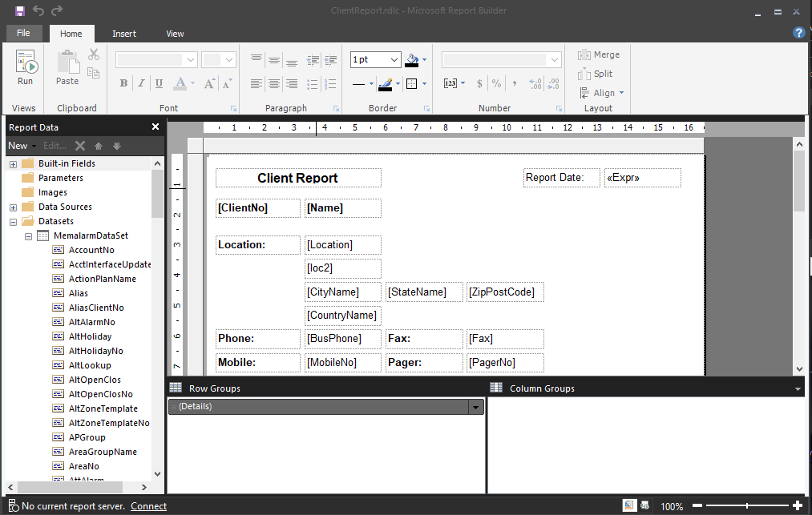Open the Column Groups panel options arrow
Viewport: 812px width, 515px height.
pyautogui.click(x=798, y=388)
